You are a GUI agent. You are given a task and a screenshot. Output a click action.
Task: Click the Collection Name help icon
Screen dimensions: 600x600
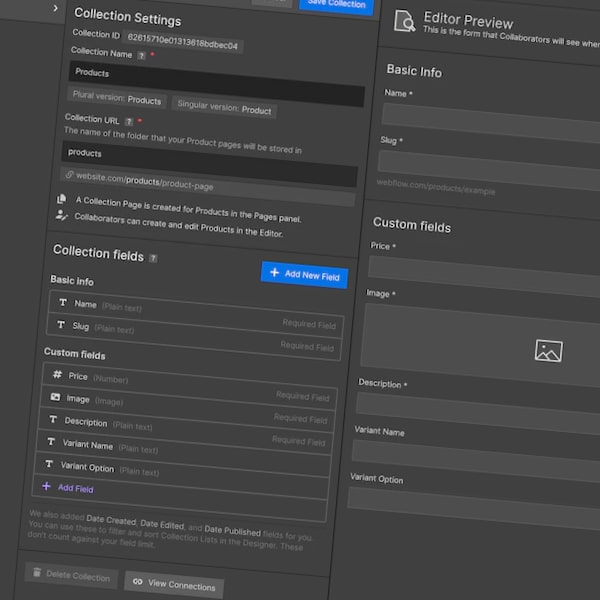tap(142, 56)
